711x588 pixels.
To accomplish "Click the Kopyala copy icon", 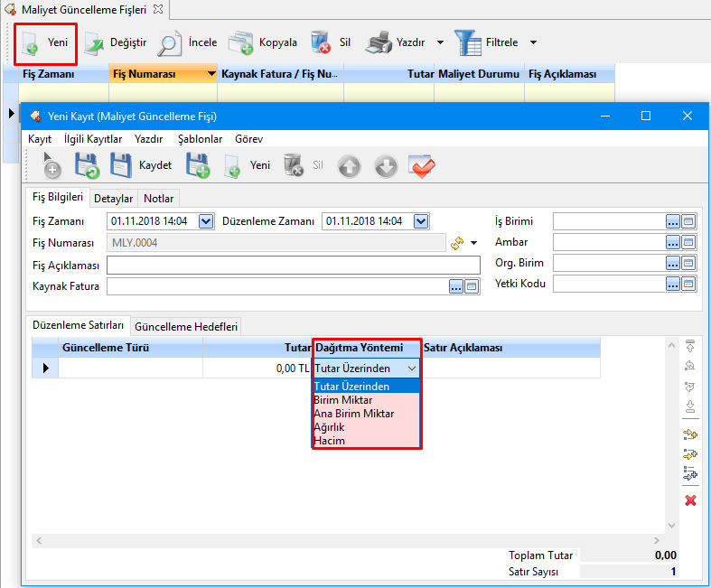I will point(241,42).
